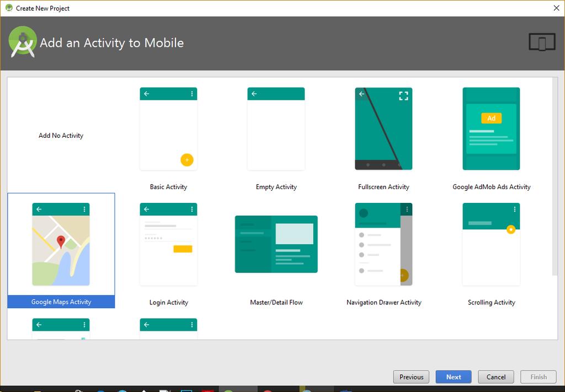
Task: Select the Google Maps Activity thumbnail
Action: click(61, 244)
